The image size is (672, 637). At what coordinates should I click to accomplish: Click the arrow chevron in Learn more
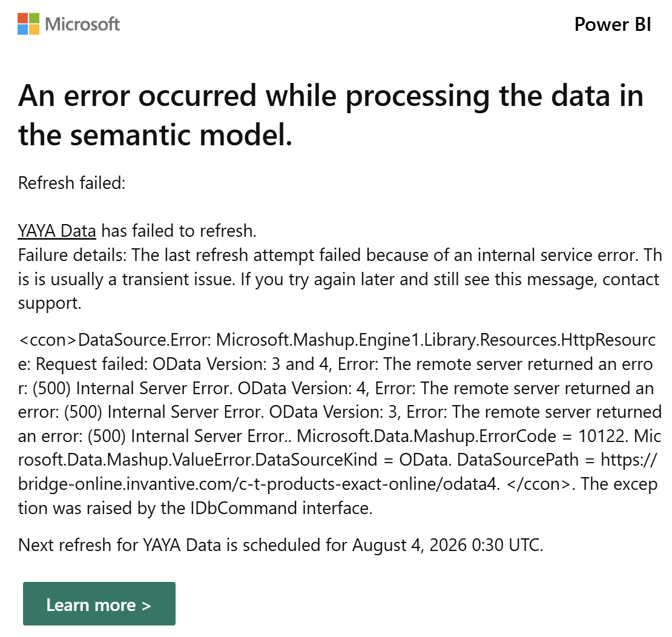147,606
